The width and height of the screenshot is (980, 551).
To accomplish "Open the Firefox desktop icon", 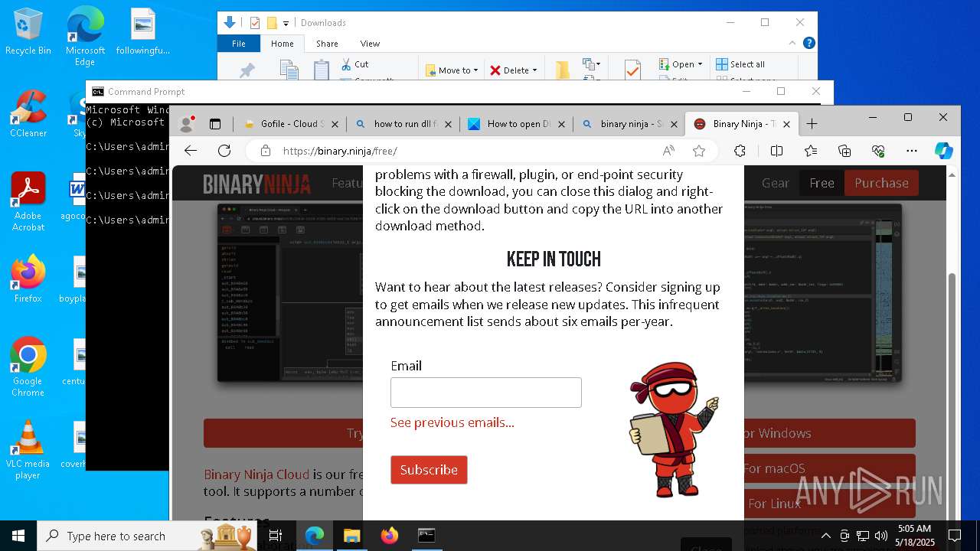I will point(28,279).
